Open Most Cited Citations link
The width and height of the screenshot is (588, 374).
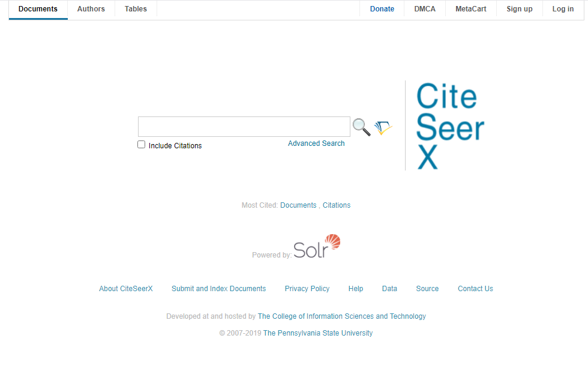pyautogui.click(x=337, y=205)
